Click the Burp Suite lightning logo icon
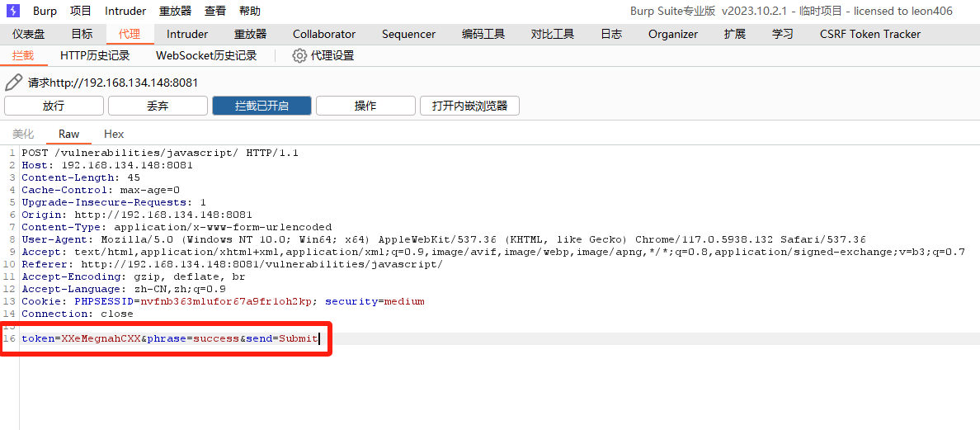The image size is (980, 430). point(12,11)
